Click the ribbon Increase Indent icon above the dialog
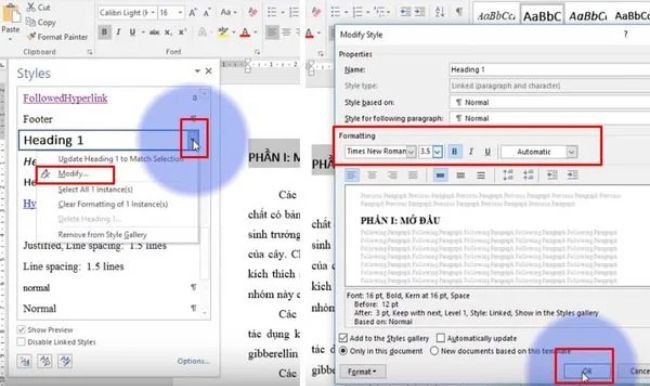 point(420,12)
